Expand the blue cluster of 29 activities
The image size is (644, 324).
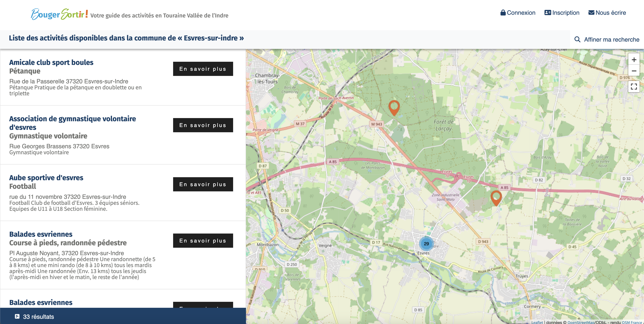point(426,243)
